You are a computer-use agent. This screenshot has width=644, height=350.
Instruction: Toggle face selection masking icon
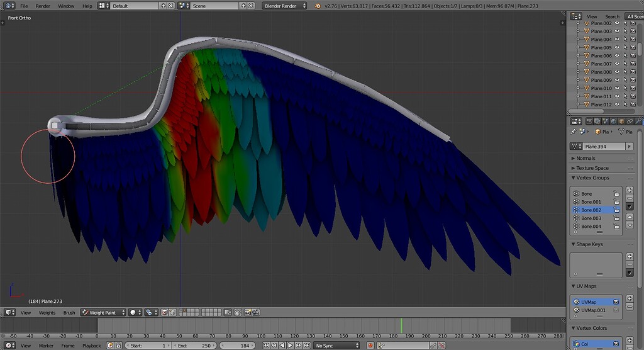pyautogui.click(x=164, y=313)
